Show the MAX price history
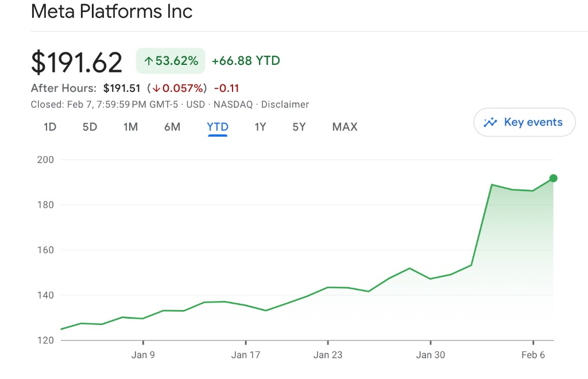The image size is (588, 379). (345, 127)
